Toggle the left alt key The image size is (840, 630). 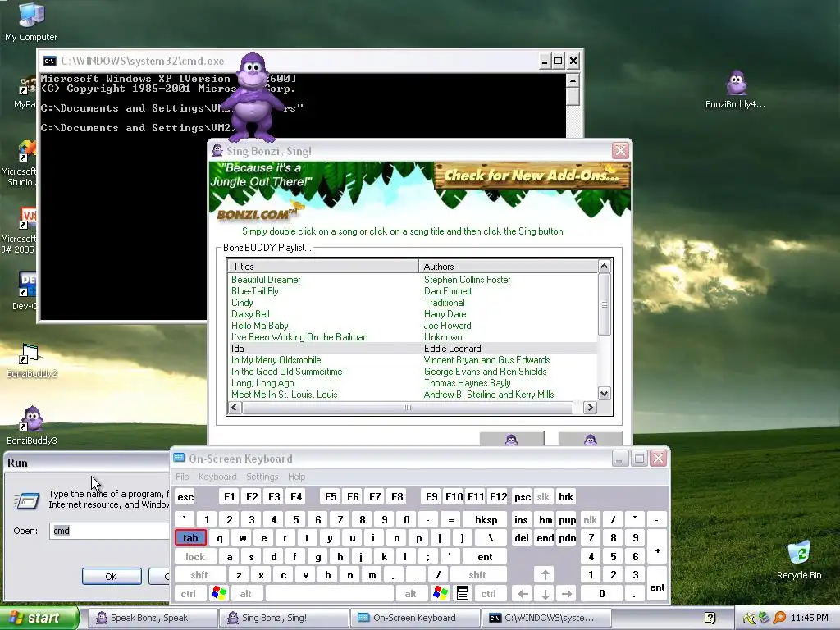click(246, 594)
